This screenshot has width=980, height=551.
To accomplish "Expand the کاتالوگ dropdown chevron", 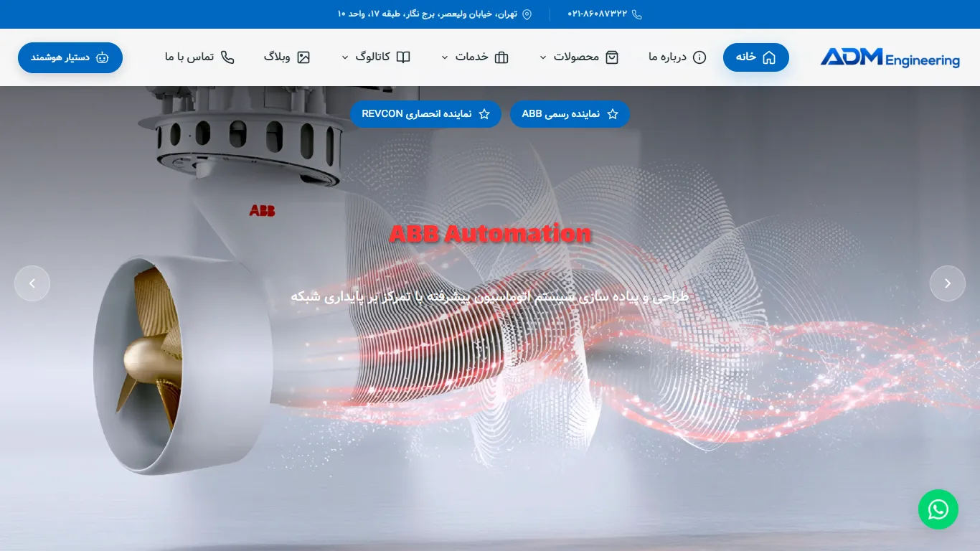I will click(x=344, y=57).
